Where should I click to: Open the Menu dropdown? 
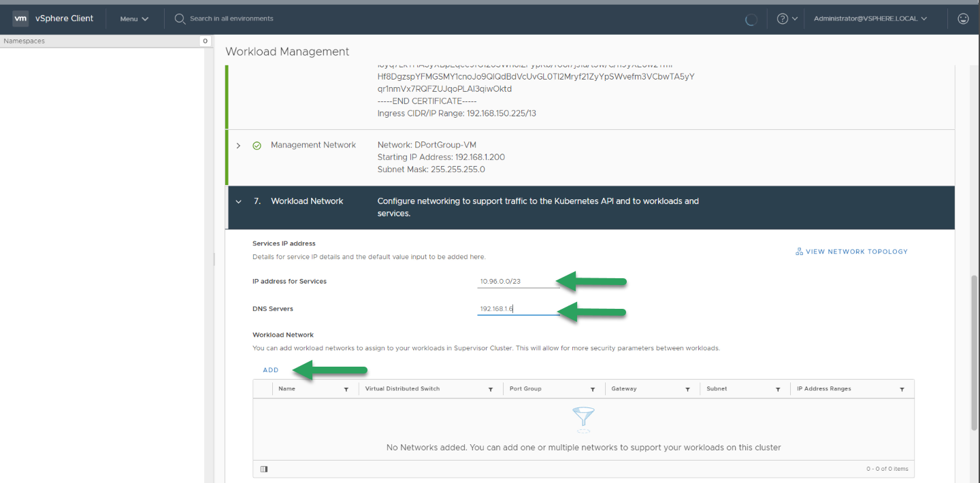(x=134, y=19)
